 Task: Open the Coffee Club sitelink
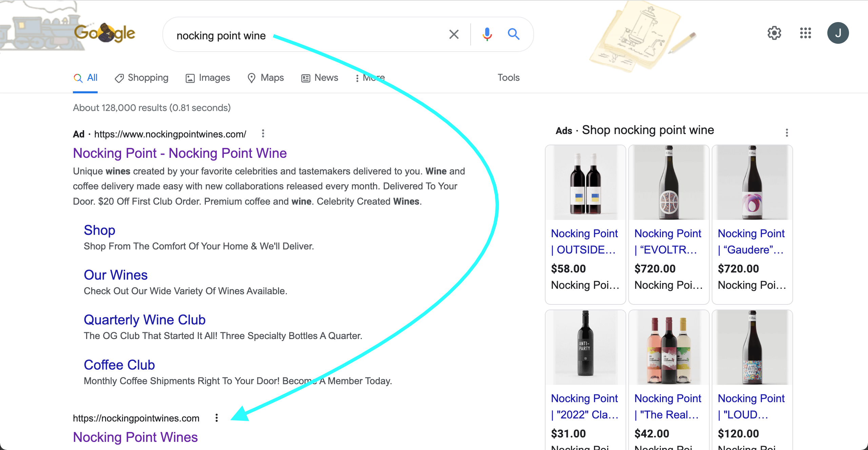click(119, 365)
